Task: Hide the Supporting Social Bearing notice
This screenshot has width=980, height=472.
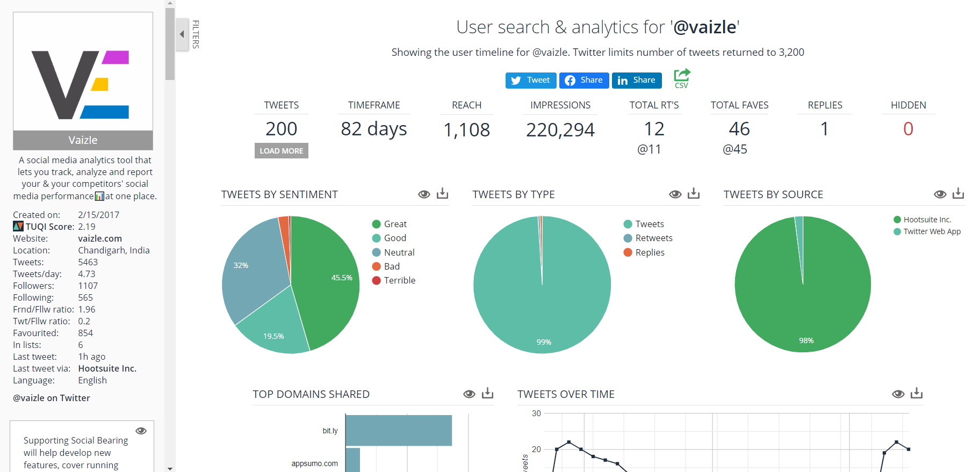Action: [x=141, y=430]
